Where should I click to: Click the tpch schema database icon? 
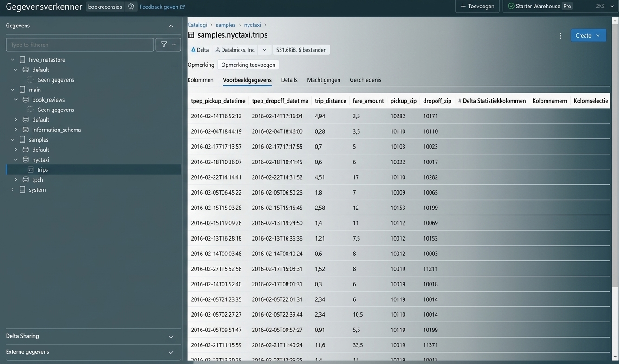pyautogui.click(x=26, y=180)
